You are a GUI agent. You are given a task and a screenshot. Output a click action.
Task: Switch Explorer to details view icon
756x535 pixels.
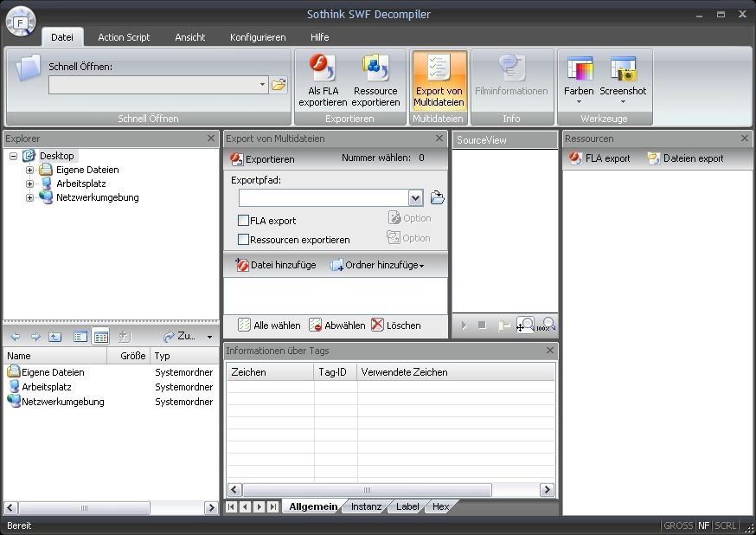pos(100,337)
